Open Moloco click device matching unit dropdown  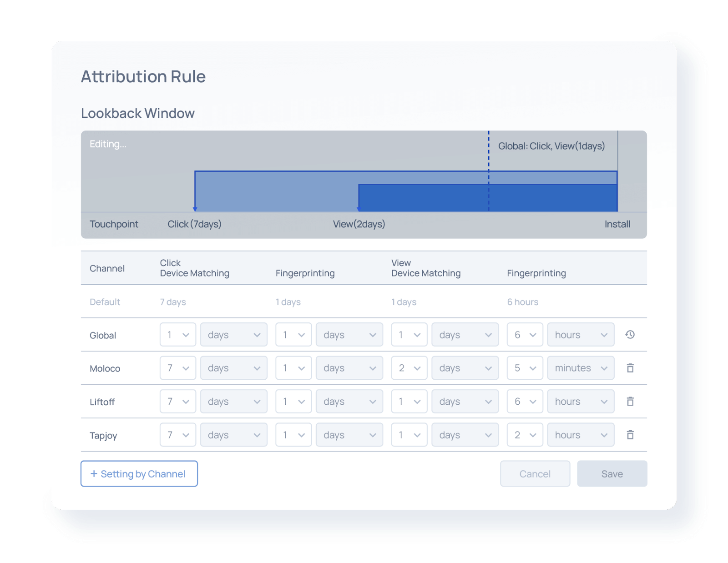click(234, 368)
